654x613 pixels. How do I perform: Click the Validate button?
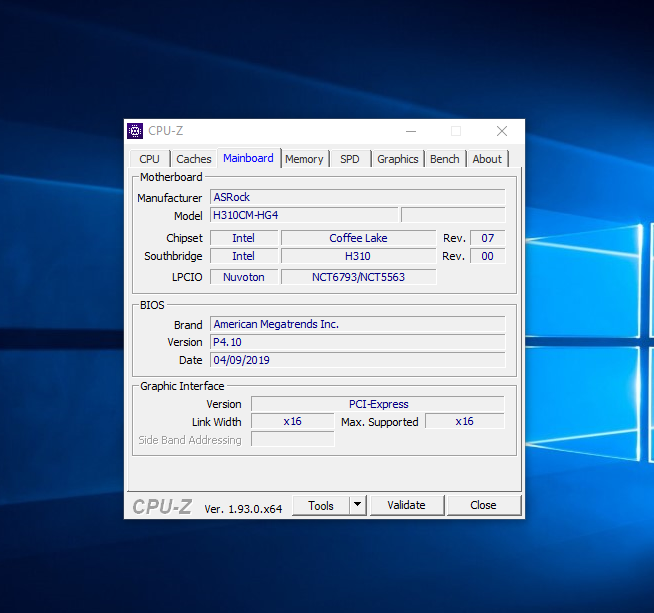(406, 505)
